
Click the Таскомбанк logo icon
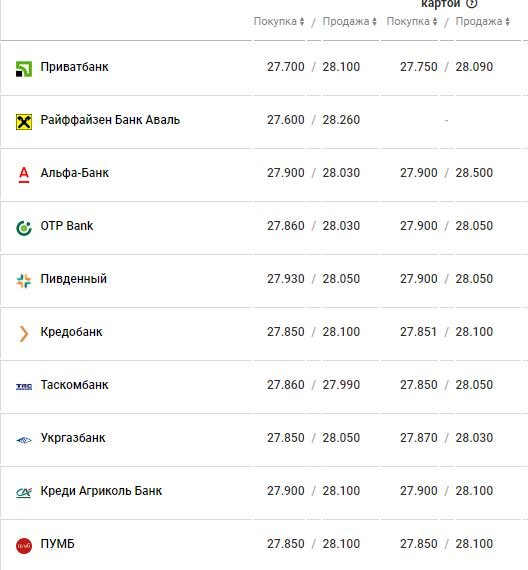pyautogui.click(x=24, y=386)
